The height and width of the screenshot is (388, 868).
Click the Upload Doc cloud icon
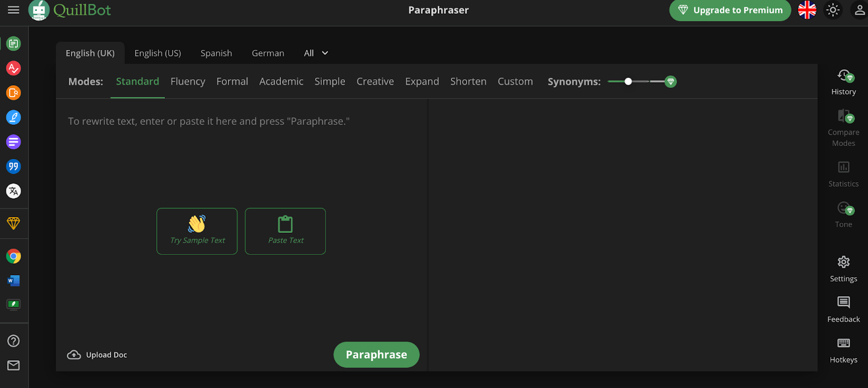(74, 355)
